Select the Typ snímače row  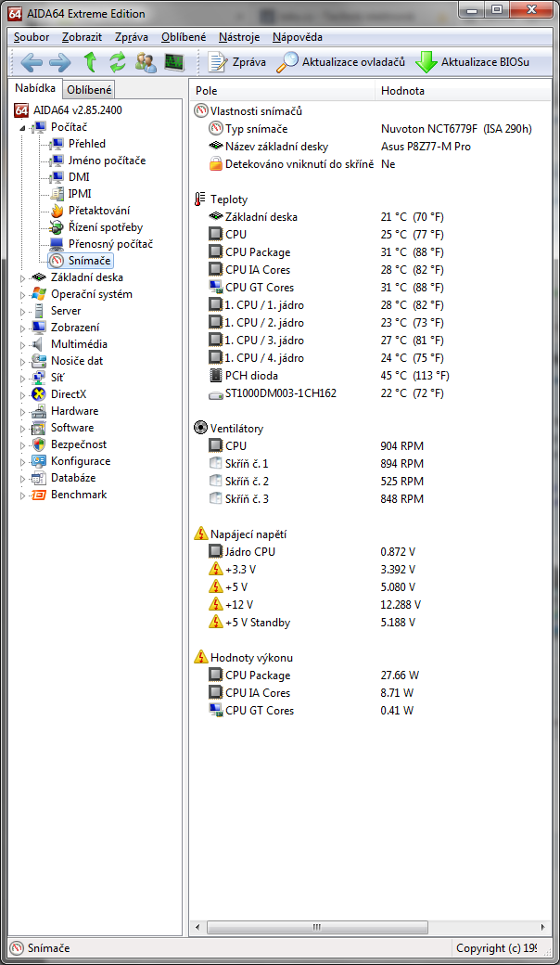pyautogui.click(x=371, y=129)
